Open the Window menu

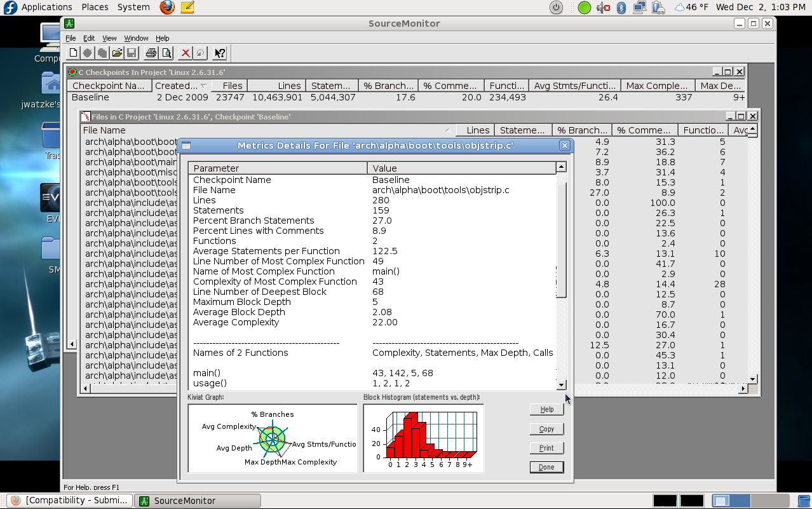[136, 38]
